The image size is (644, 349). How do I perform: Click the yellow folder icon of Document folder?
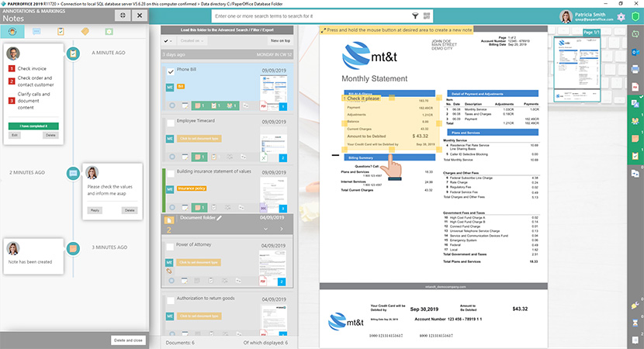click(x=169, y=220)
